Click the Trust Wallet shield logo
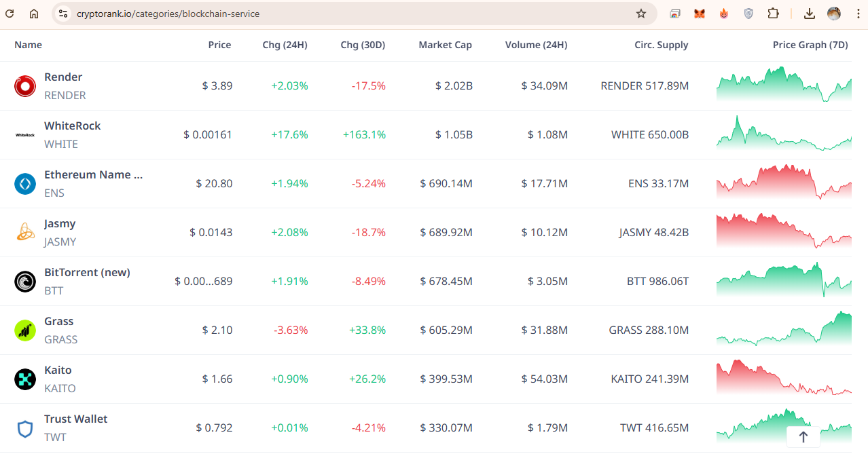The width and height of the screenshot is (868, 456). tap(25, 428)
